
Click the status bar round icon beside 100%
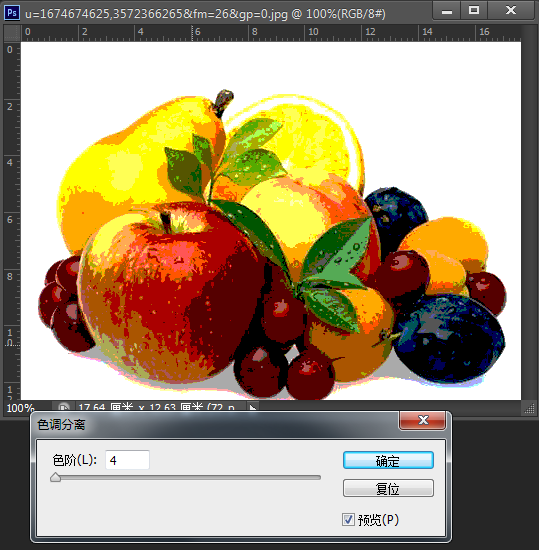pyautogui.click(x=63, y=408)
